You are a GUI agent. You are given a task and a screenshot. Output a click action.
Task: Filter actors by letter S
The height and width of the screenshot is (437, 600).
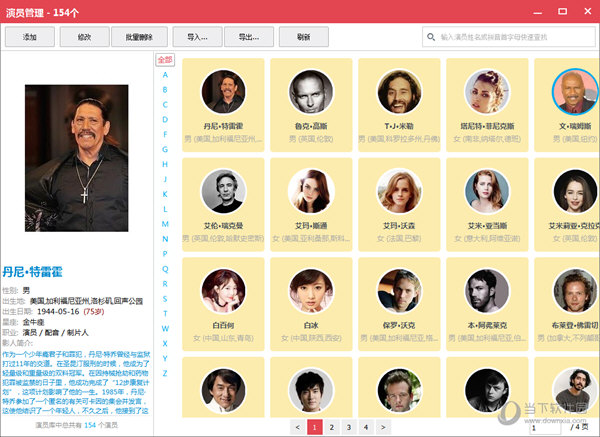tap(165, 298)
